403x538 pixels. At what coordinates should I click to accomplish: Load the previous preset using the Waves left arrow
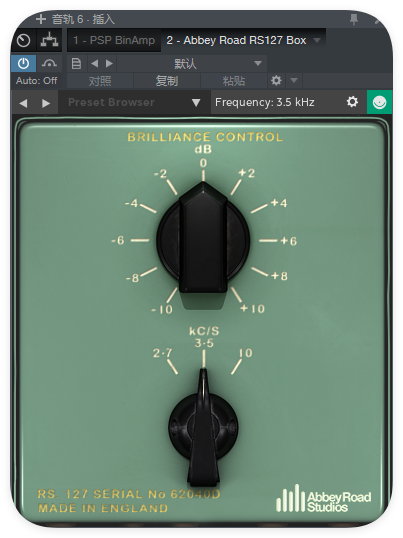tap(23, 103)
